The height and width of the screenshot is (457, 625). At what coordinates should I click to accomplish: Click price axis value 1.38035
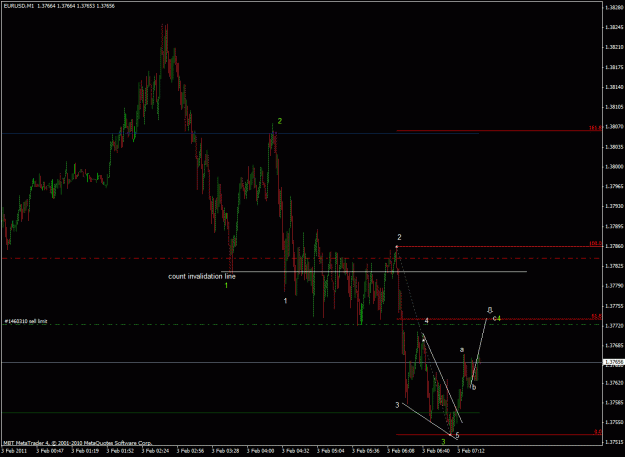pyautogui.click(x=612, y=147)
